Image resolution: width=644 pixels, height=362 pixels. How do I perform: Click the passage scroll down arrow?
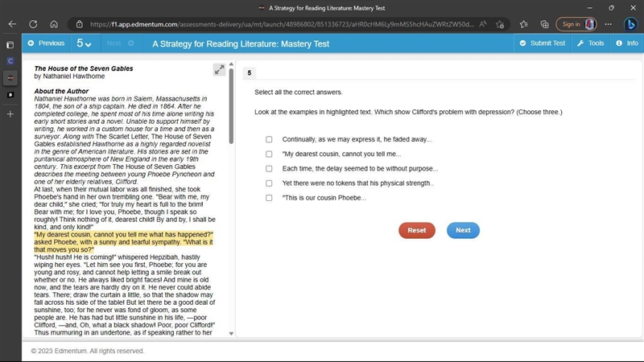click(231, 334)
